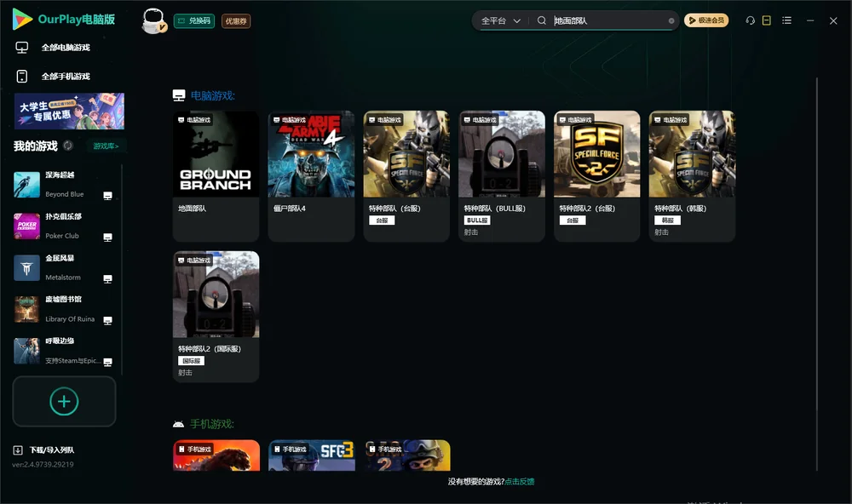Open the 全部电脑游戏 section
This screenshot has height=504, width=852.
(x=53, y=48)
